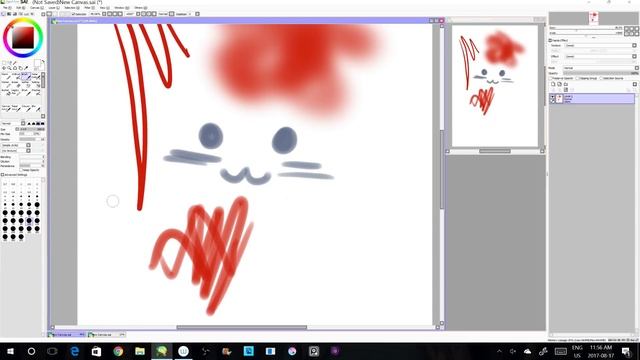640x360 pixels.
Task: Create a new layer folder
Action: [x=566, y=84]
